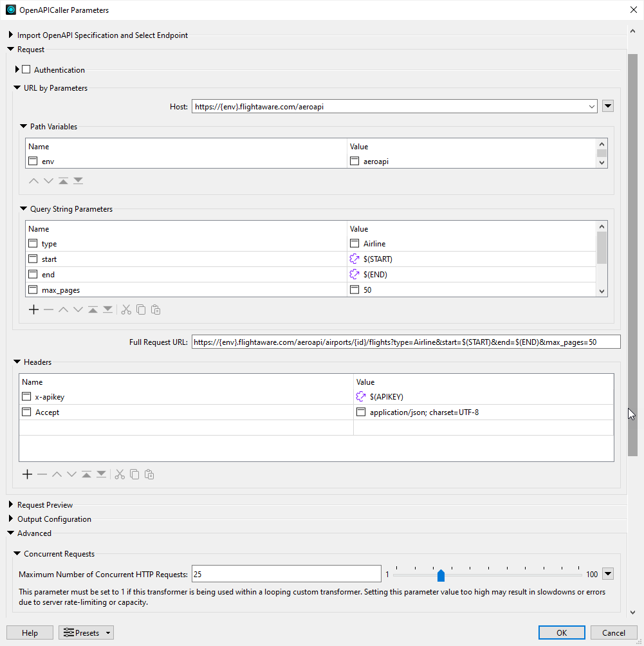644x646 pixels.
Task: Add a new query string parameter row
Action: (33, 309)
